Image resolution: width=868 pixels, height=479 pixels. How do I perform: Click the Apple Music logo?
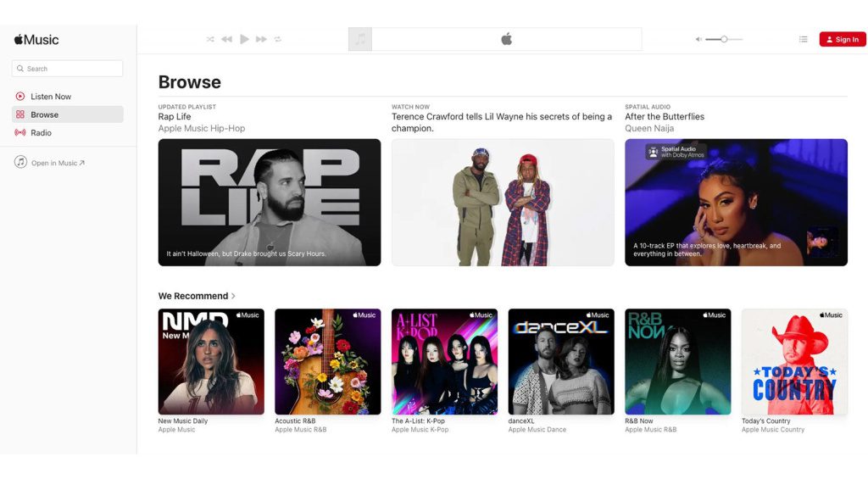tap(36, 40)
